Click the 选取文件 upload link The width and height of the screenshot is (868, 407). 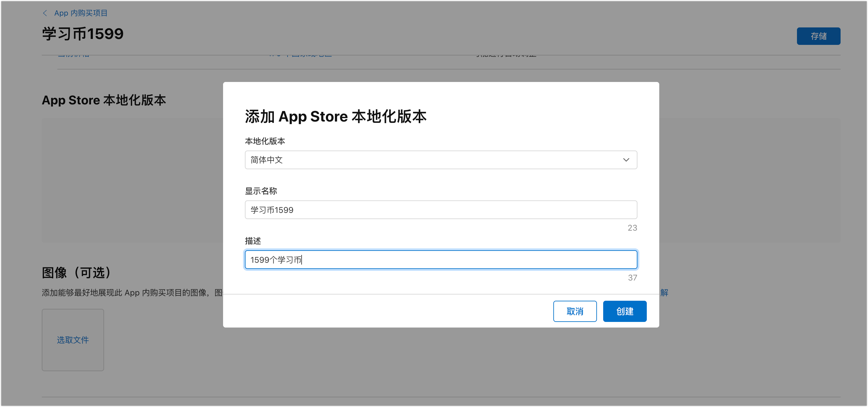point(73,340)
